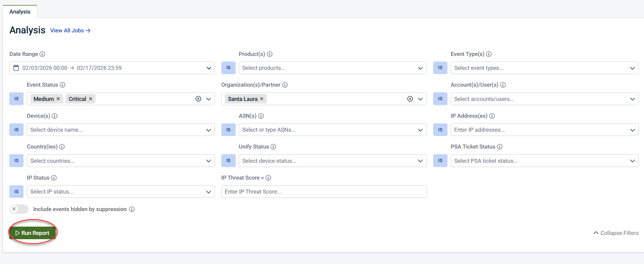Switch to the Analysis tab
Image resolution: width=644 pixels, height=264 pixels.
click(x=20, y=12)
